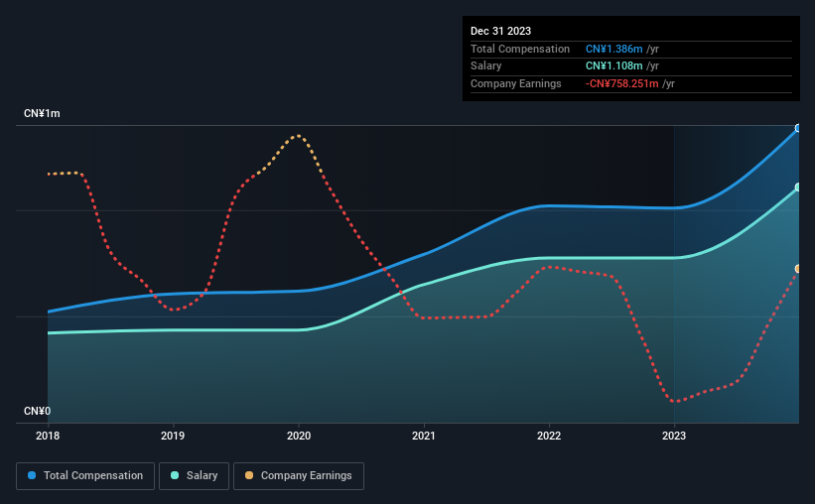This screenshot has height=504, width=815.
Task: Click the CN¥1.108m salary value
Action: (x=613, y=66)
